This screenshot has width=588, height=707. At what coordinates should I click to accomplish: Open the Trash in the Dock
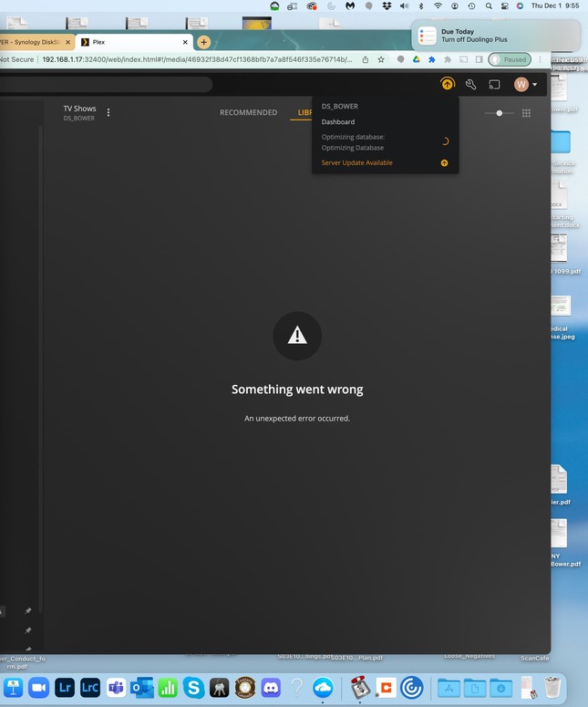pos(552,688)
